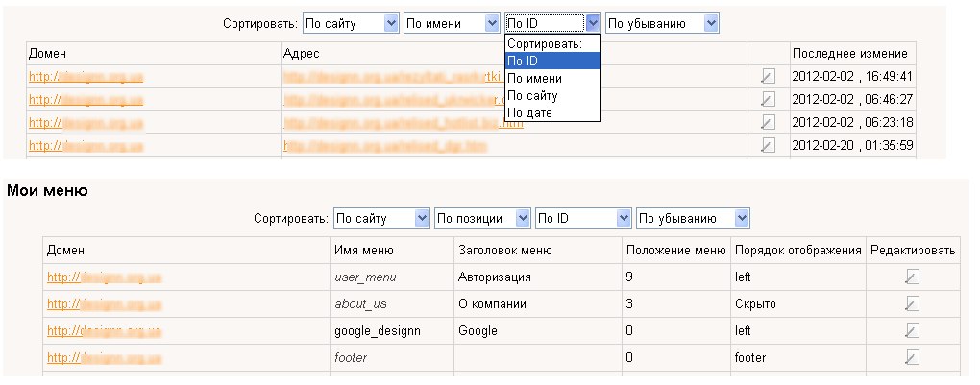Click edit icon for user_menu row
The image size is (980, 385).
tap(912, 277)
